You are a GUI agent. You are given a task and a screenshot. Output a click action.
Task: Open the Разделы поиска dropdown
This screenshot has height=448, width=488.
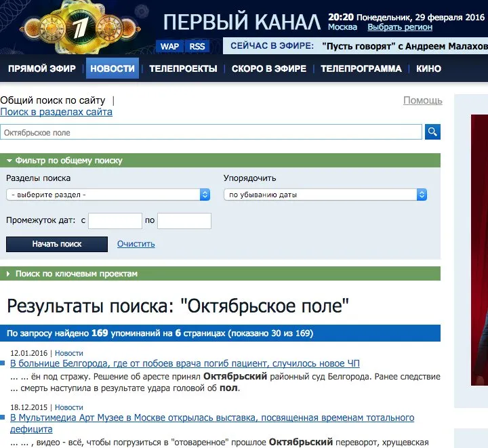tap(108, 195)
